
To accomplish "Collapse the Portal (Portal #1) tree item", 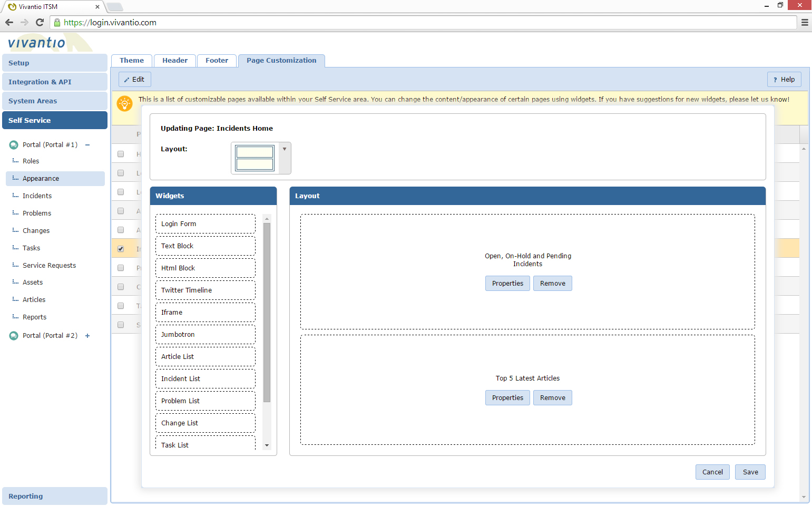I will click(87, 144).
